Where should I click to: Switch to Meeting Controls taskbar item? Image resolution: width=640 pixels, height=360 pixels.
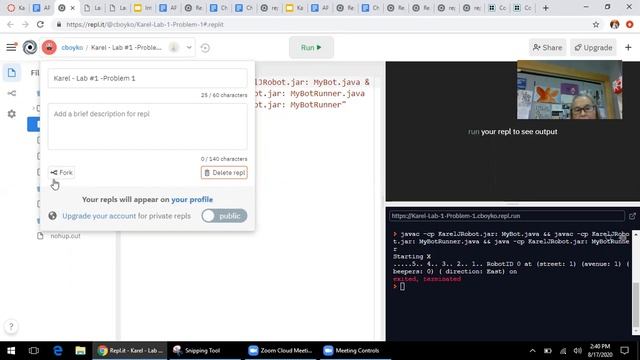[352, 351]
